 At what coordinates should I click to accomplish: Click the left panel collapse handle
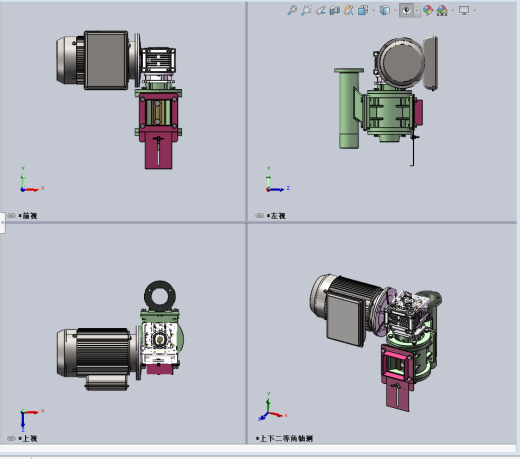(x=2, y=222)
